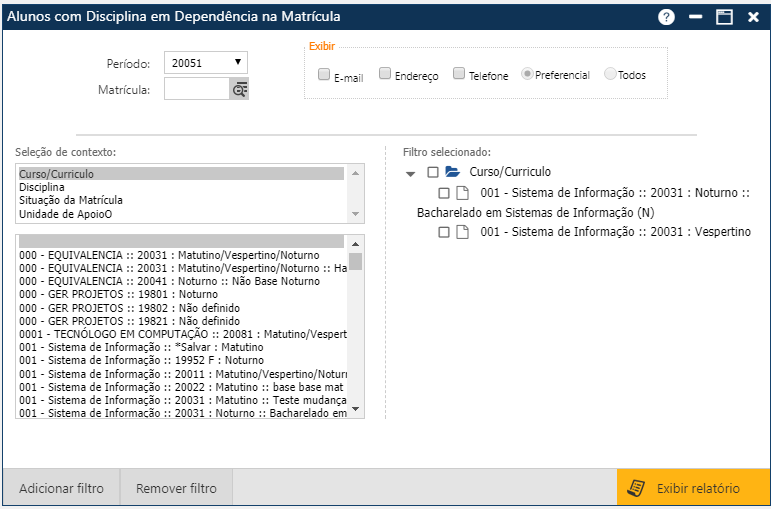
Task: Collapse the Curso/Curriculo tree node
Action: (x=411, y=173)
